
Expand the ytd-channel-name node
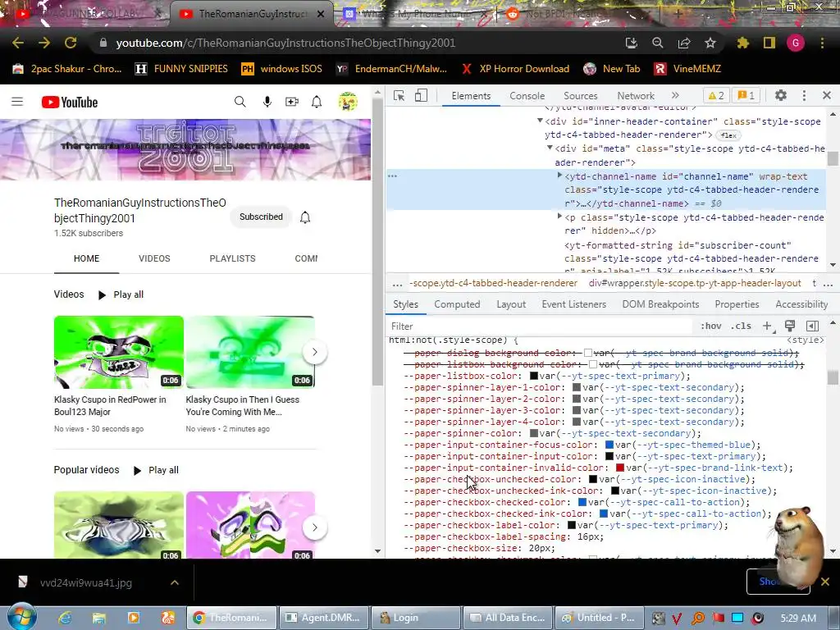pos(559,176)
